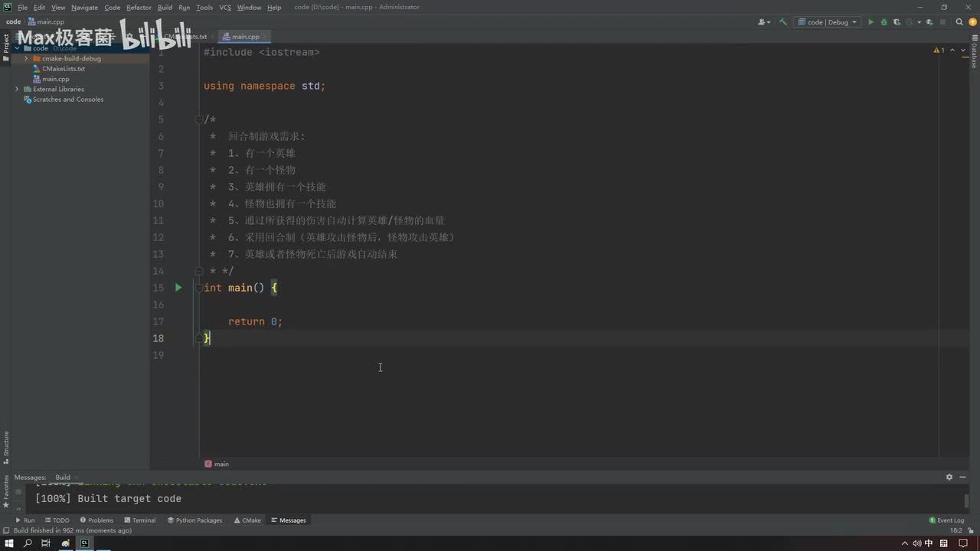Open the profiler icon in the toolbar
This screenshot has width=980, height=551.
(910, 22)
